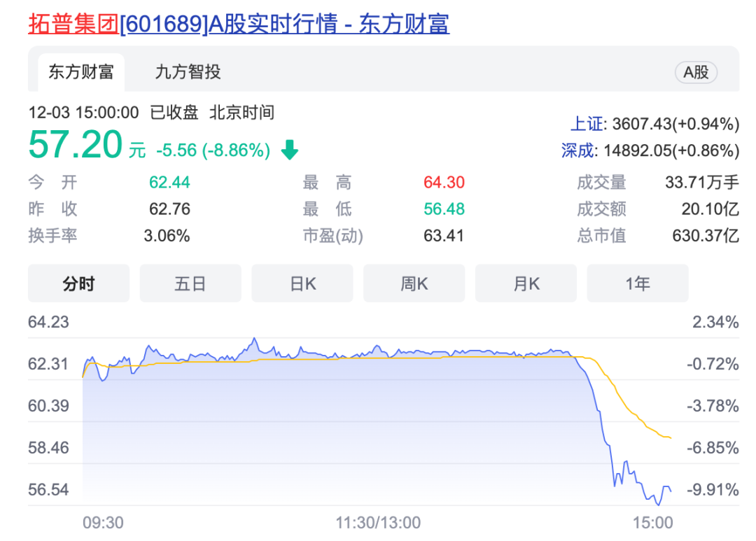Click the chart axis label 62.31
This screenshot has height=541, width=756.
click(x=48, y=363)
